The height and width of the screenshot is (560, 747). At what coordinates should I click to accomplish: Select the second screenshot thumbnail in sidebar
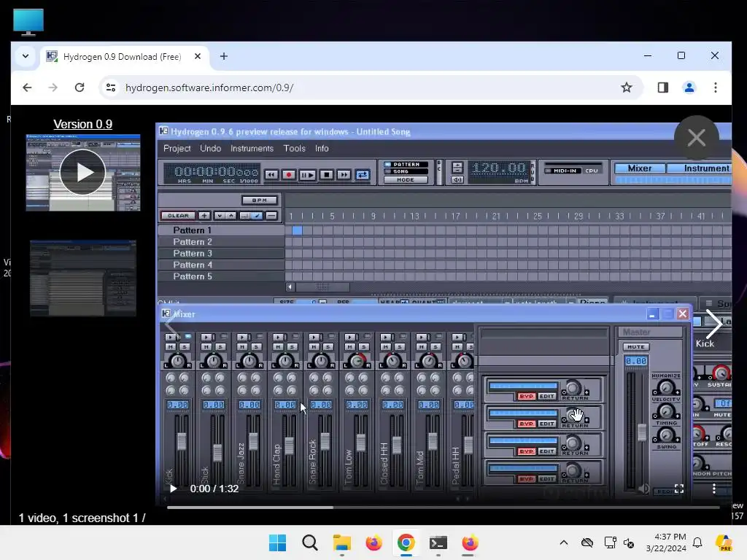click(x=83, y=278)
